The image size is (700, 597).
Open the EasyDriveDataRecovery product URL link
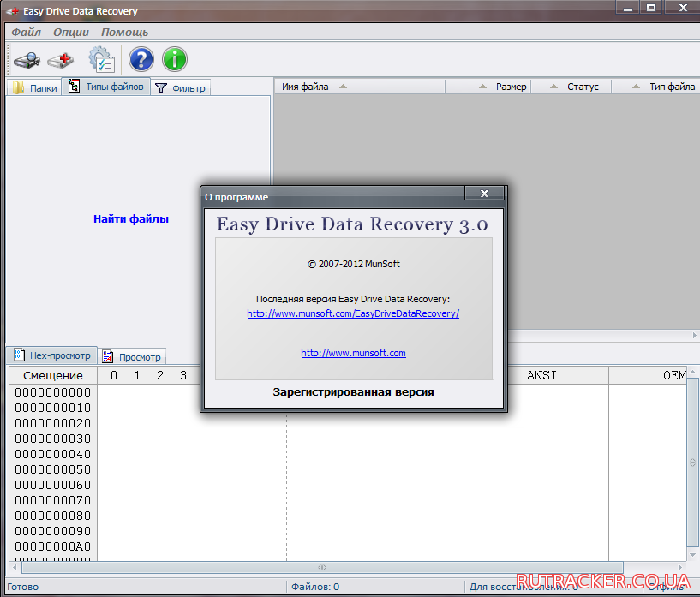point(353,313)
